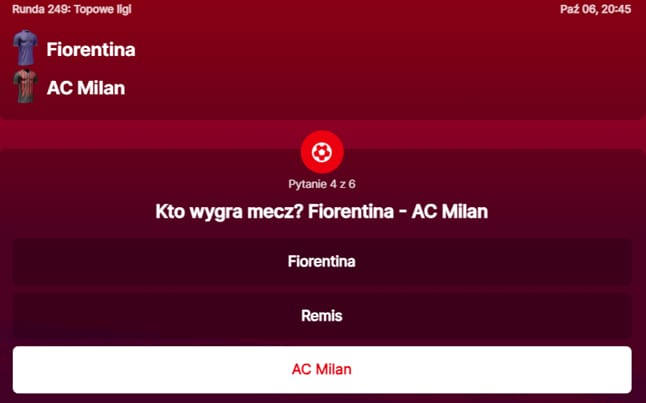Open Fiorentina team name in match header

[x=90, y=49]
